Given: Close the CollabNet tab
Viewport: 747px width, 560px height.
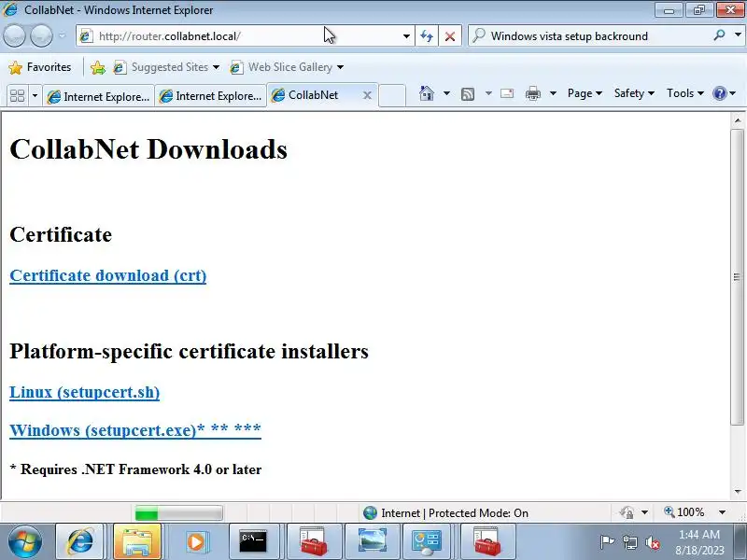Looking at the screenshot, I should [367, 95].
